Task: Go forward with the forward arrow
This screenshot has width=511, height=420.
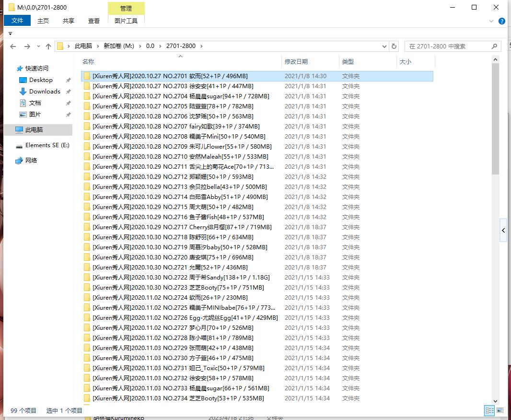Action: click(x=27, y=47)
